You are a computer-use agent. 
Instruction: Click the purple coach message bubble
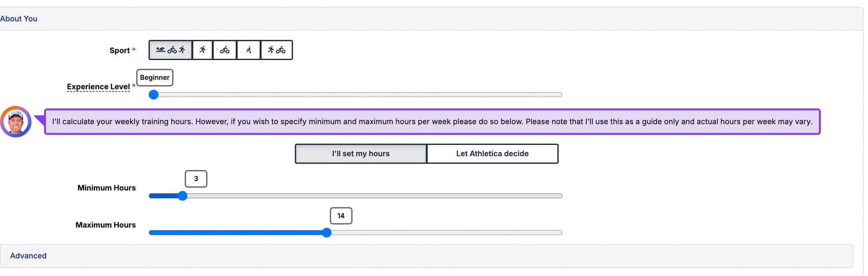click(432, 122)
